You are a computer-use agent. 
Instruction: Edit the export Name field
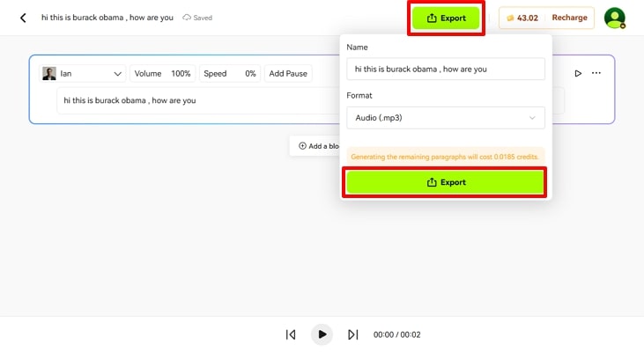[446, 69]
